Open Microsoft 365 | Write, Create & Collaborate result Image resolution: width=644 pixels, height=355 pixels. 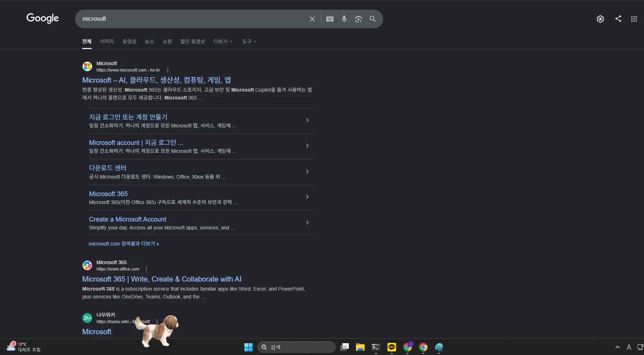pos(162,279)
